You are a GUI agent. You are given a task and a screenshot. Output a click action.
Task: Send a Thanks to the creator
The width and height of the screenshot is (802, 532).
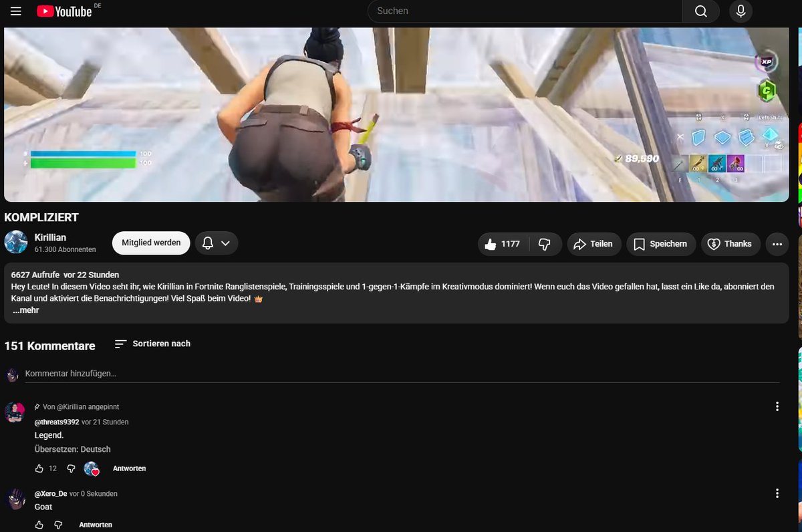tap(730, 244)
